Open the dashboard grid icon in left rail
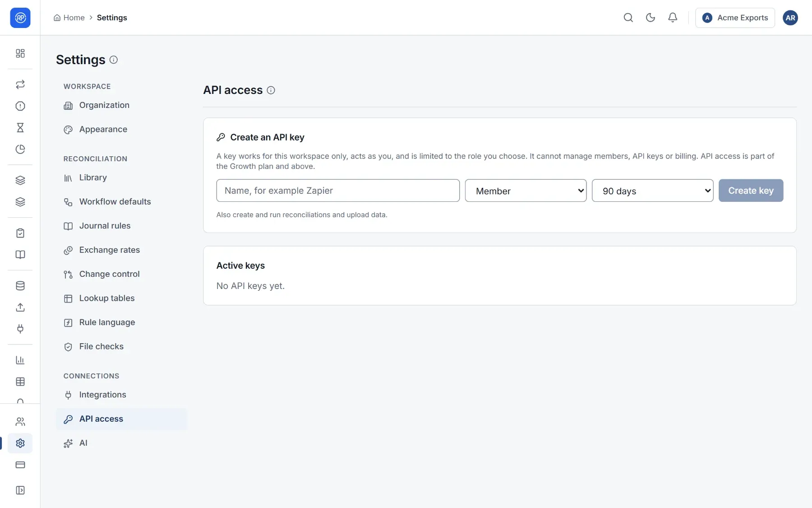The width and height of the screenshot is (812, 508). point(20,53)
